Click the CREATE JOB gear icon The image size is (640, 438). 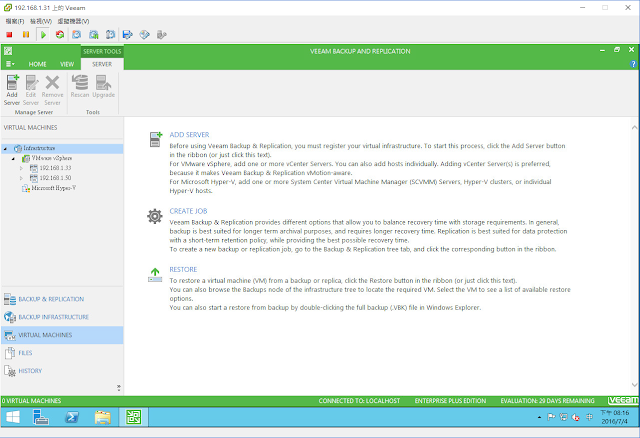tap(155, 216)
